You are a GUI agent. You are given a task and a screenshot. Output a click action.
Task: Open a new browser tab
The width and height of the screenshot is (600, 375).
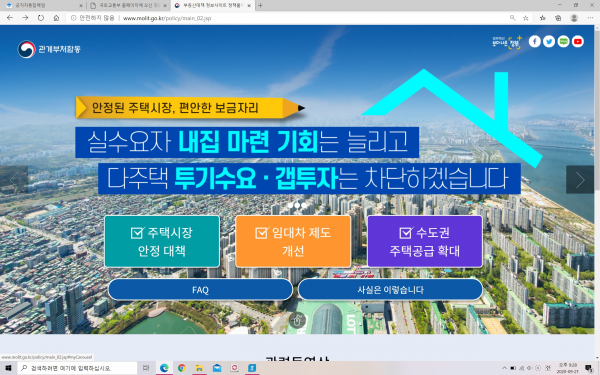(260, 5)
